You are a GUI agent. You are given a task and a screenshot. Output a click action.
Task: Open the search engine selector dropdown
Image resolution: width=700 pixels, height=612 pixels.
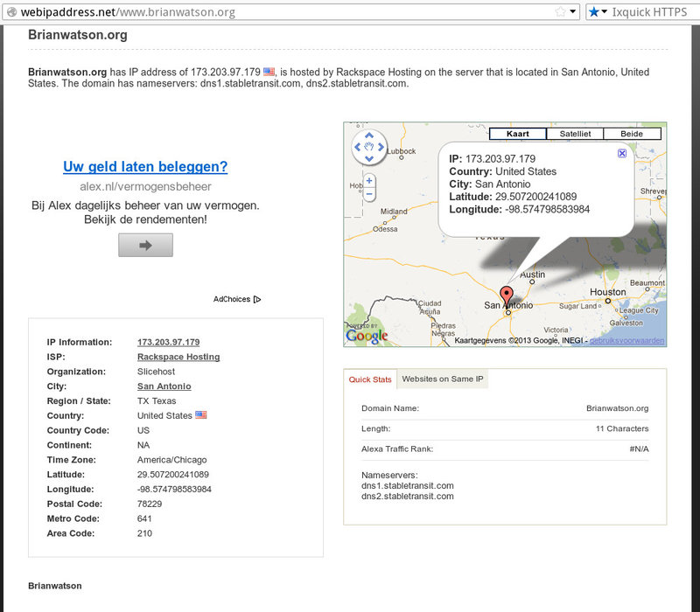pos(598,12)
